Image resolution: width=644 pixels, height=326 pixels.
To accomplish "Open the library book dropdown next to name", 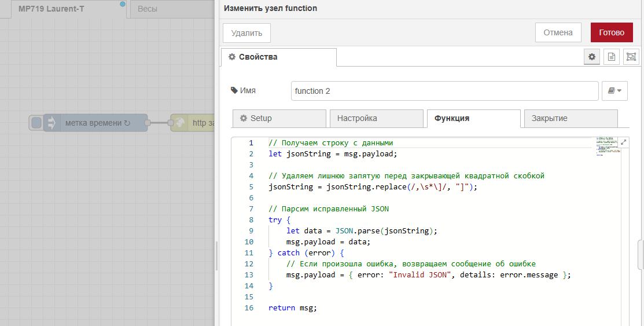I will click(615, 91).
